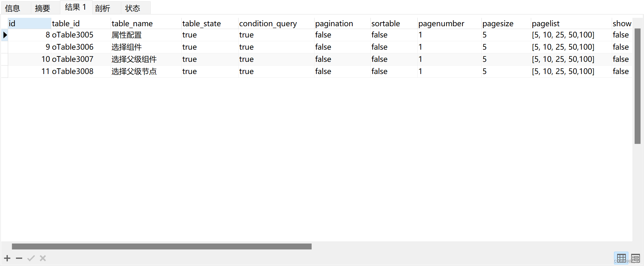Click the vertical scrollbar thumb
This screenshot has width=644, height=266.
click(638, 86)
